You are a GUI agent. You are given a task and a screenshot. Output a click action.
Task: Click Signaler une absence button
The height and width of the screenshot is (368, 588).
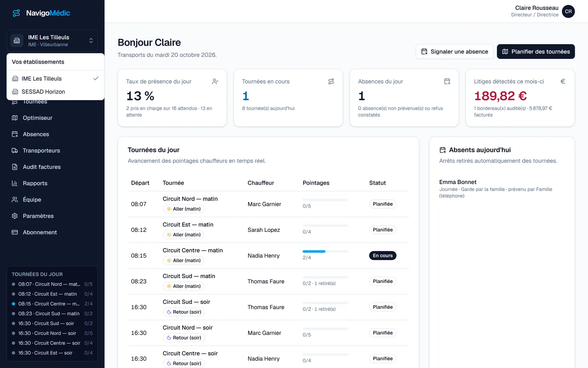click(455, 52)
